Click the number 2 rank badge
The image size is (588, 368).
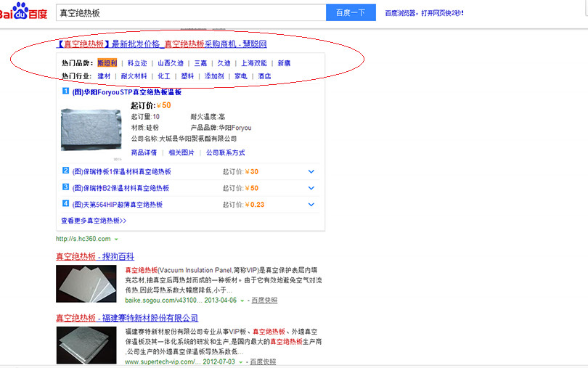pos(65,171)
